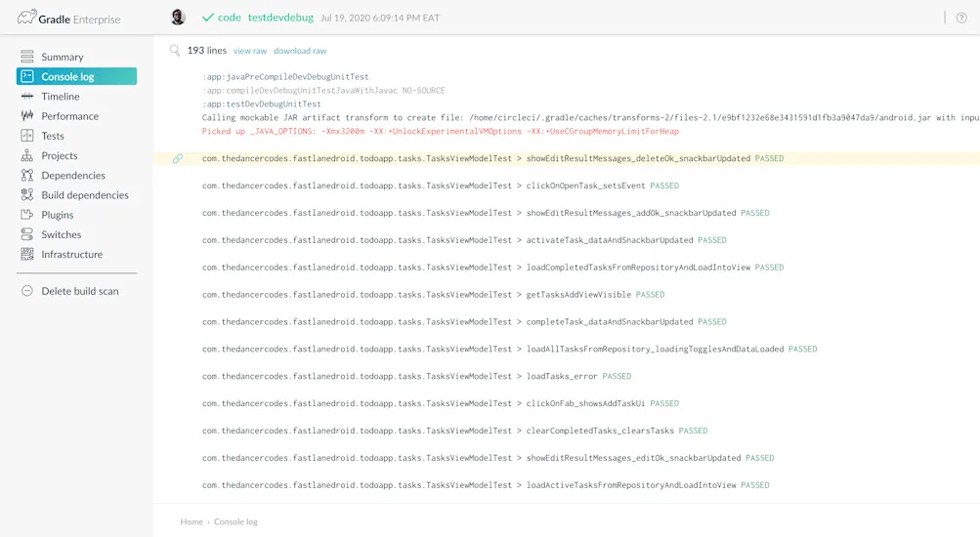This screenshot has height=537, width=980.
Task: Click the Projects hierarchy icon
Action: pyautogui.click(x=27, y=155)
